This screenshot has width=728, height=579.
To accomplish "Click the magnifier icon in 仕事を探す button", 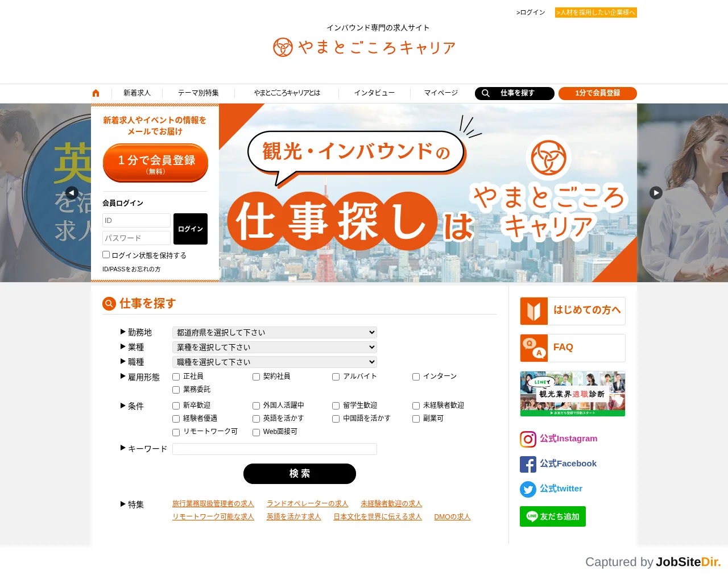I will (486, 93).
